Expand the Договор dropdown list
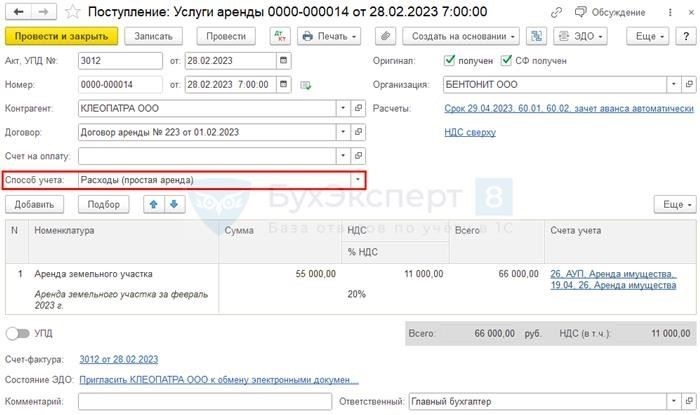This screenshot has height=415, width=700. point(343,132)
